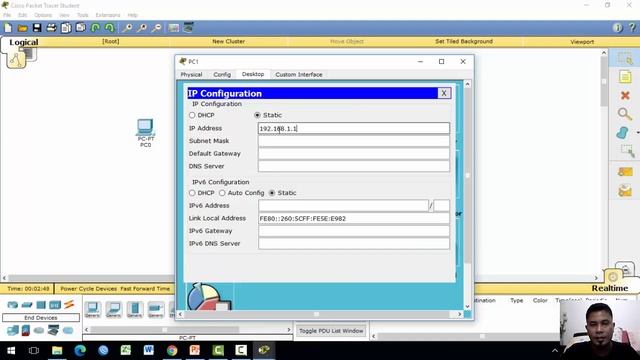Select the Add Simple PDU envelope

click(625, 171)
